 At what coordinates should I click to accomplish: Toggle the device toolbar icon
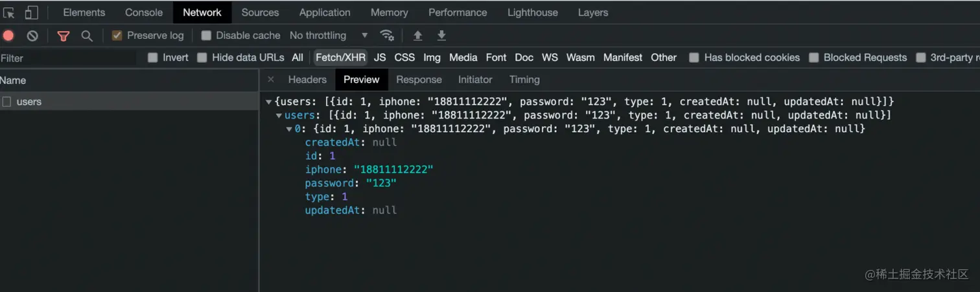coord(31,12)
